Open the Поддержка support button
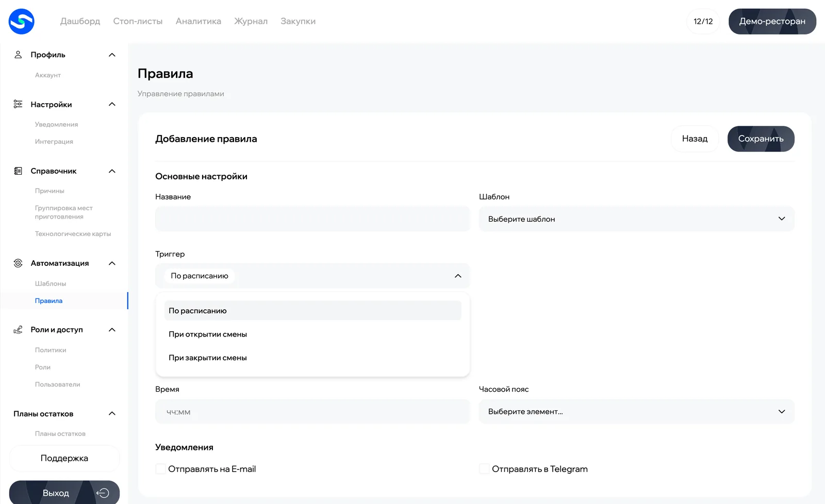This screenshot has width=825, height=504. click(64, 458)
